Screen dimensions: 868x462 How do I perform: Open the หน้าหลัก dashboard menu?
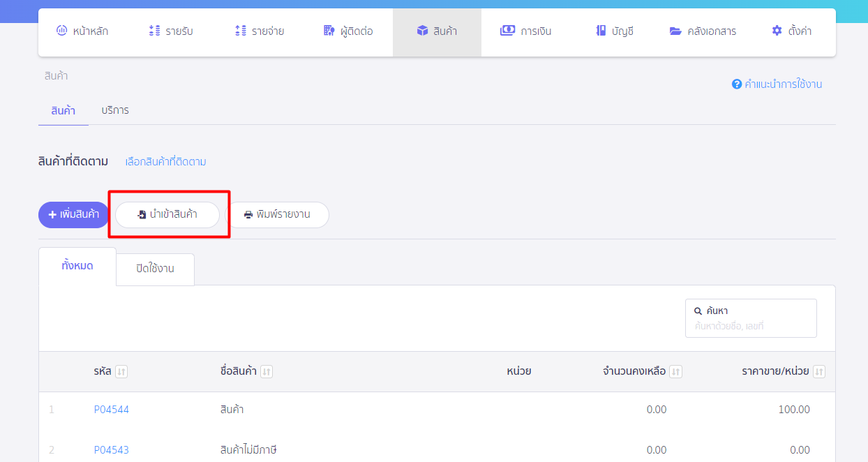[82, 31]
